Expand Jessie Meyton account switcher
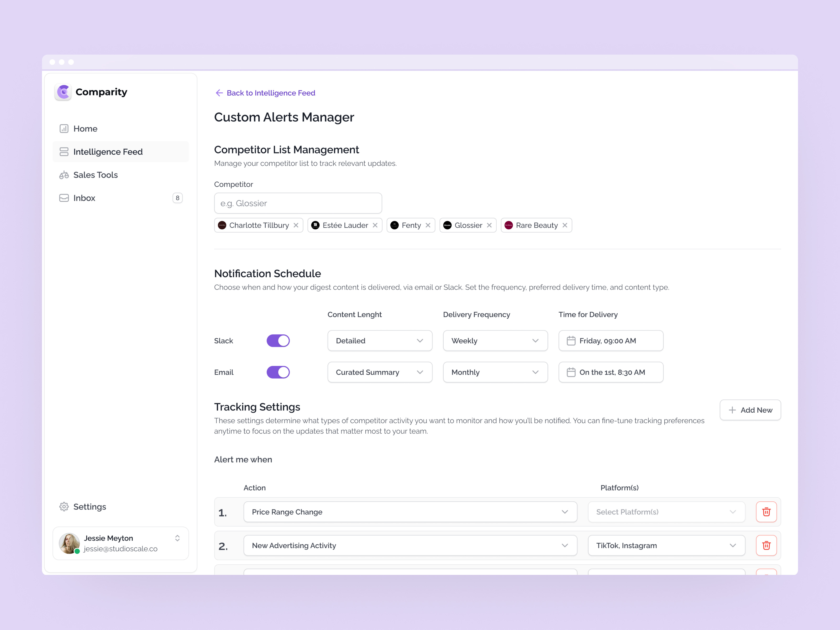 (177, 538)
